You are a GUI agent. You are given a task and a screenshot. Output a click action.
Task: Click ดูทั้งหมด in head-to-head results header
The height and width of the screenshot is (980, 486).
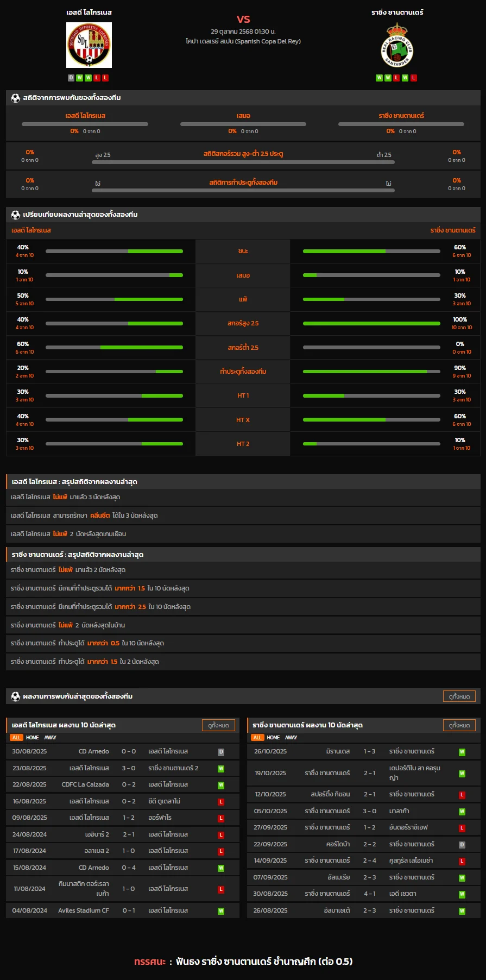[459, 696]
